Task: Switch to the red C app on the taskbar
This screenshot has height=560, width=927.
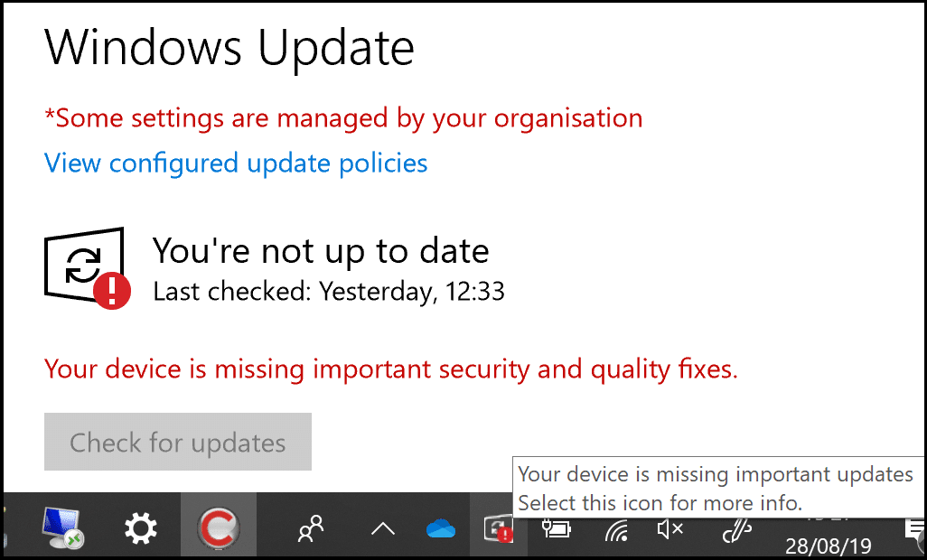Action: point(219,527)
